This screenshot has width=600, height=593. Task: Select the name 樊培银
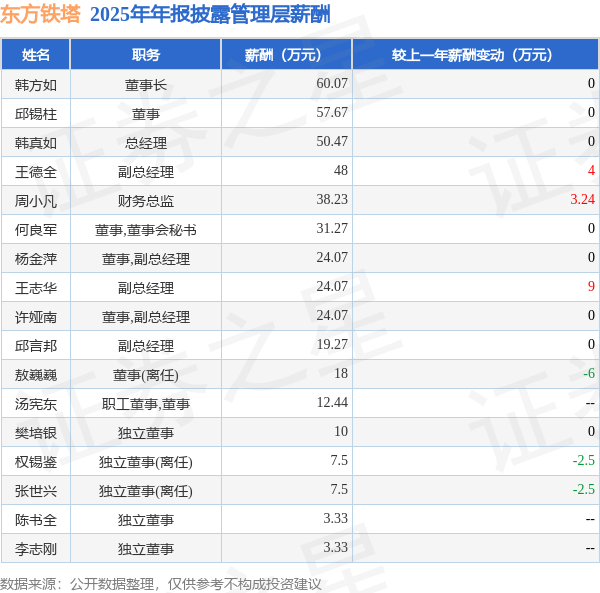(x=36, y=433)
